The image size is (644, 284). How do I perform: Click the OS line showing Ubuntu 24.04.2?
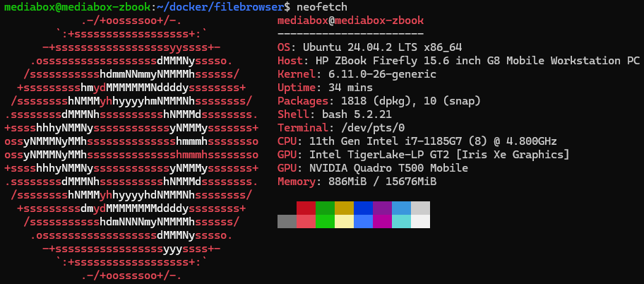(369, 47)
